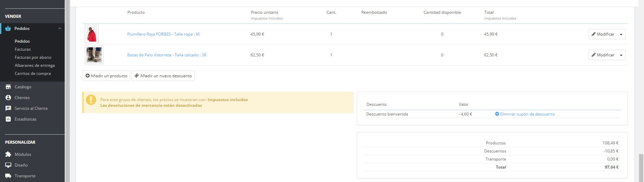Open Carritos de compra submenu
This screenshot has height=182, width=644.
coord(33,74)
